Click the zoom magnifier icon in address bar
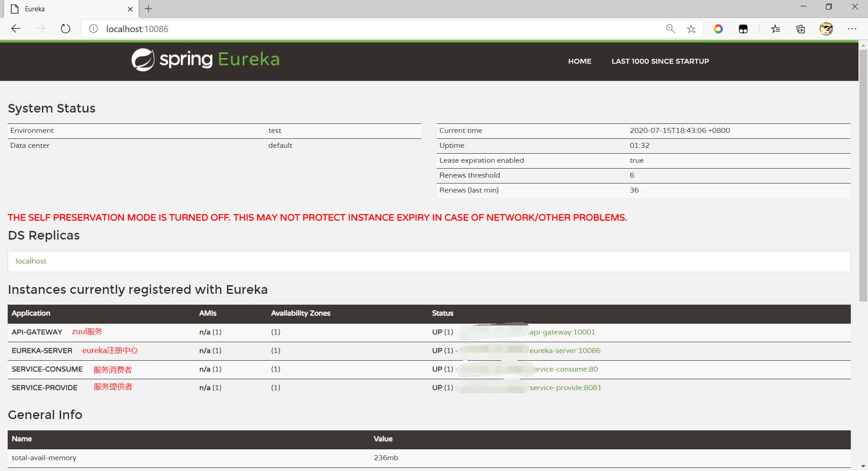Image resolution: width=868 pixels, height=471 pixels. (670, 29)
